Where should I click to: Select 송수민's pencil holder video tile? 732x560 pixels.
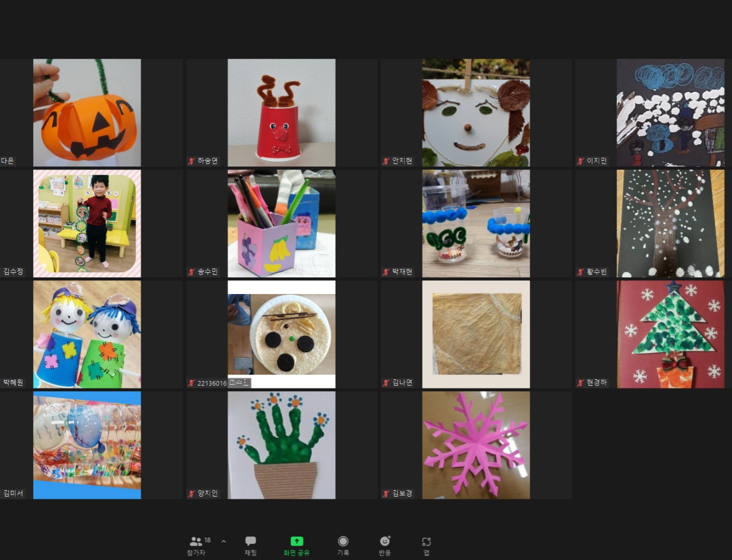point(281,223)
